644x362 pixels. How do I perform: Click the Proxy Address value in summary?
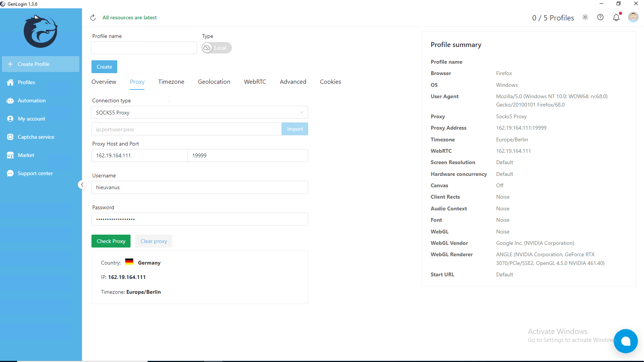tap(521, 128)
